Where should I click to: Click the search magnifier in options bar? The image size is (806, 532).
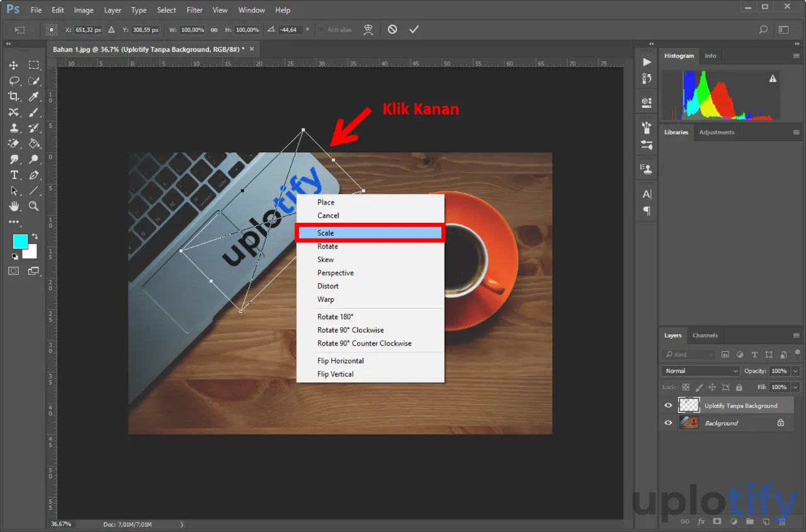[763, 30]
